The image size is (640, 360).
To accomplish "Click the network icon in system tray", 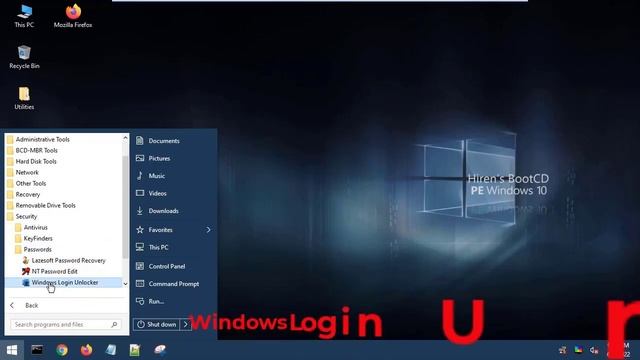I will 562,350.
